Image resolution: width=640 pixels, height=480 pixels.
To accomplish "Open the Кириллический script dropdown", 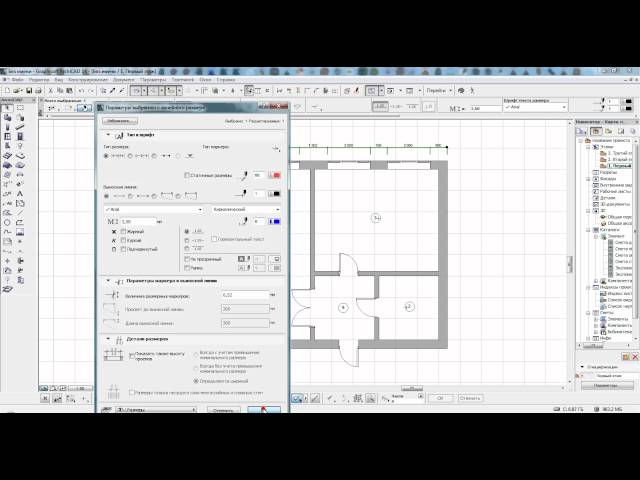I will (246, 209).
